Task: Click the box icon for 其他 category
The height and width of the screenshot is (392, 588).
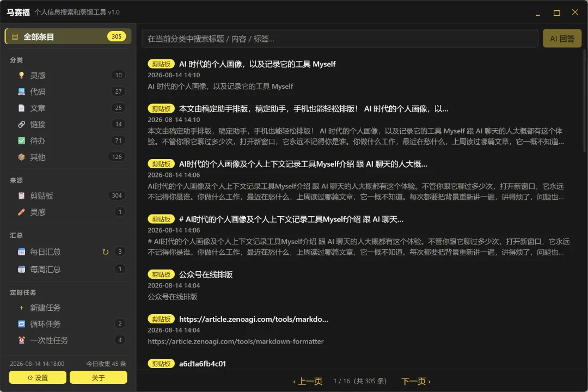Action: (x=21, y=157)
